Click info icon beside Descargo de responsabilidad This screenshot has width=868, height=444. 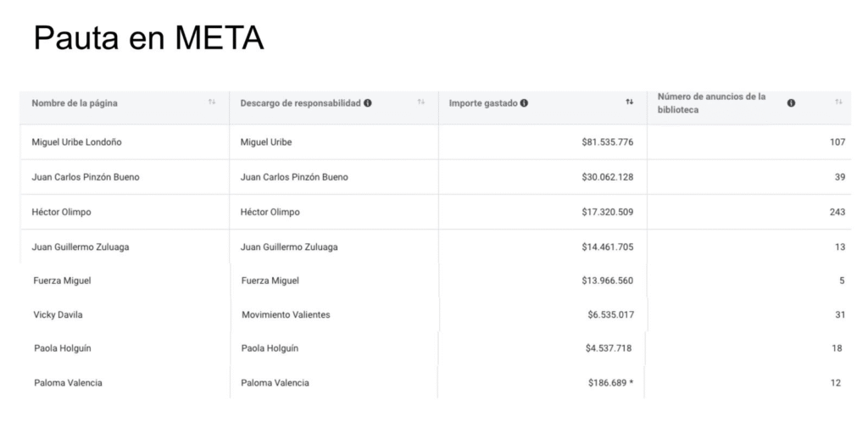pos(368,103)
